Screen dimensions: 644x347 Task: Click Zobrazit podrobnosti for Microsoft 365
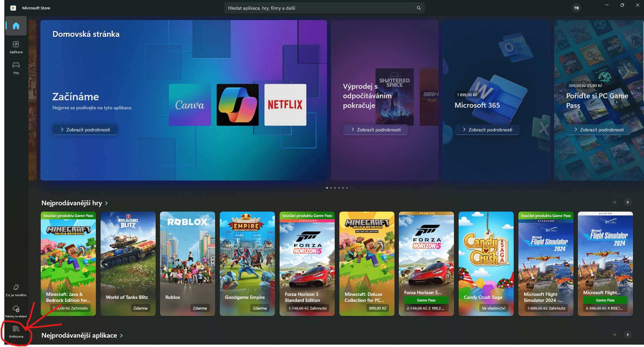(x=487, y=130)
